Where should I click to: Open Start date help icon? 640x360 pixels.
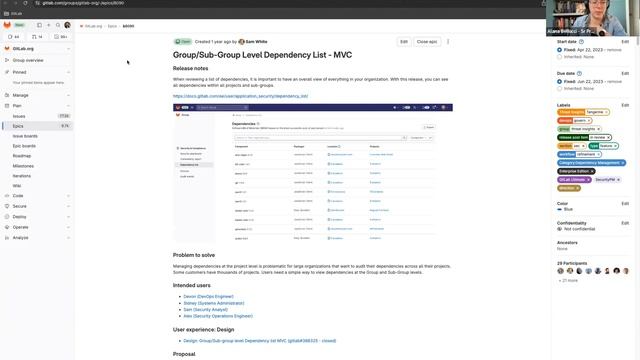coord(581,42)
